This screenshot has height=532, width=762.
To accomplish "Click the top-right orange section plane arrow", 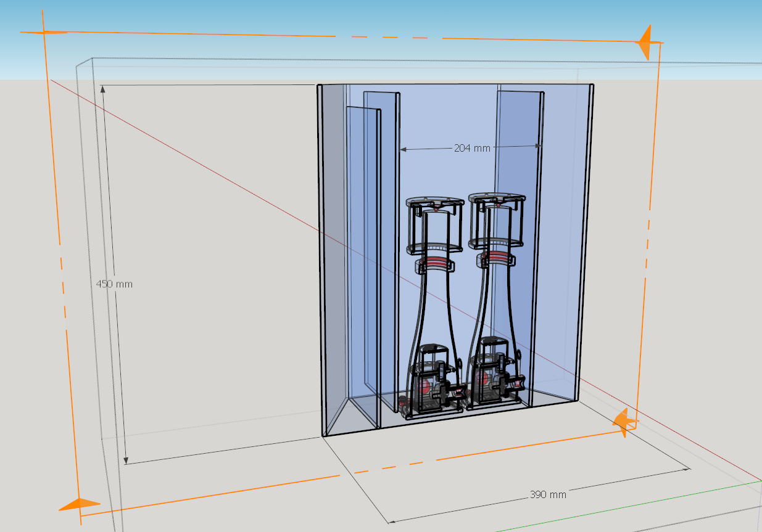I will (645, 43).
